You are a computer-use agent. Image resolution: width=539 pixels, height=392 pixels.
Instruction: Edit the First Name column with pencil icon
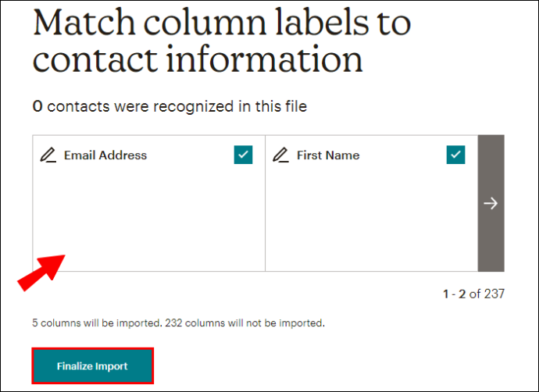(281, 155)
